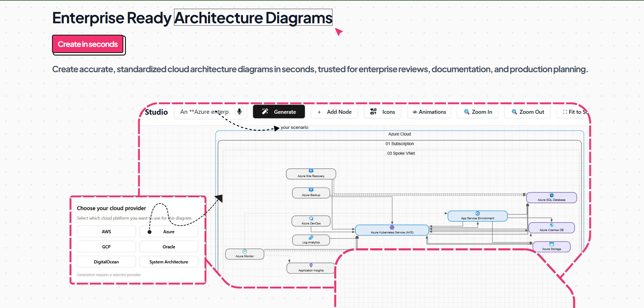Click the Azure Site Recovery icon
Image resolution: width=644 pixels, height=308 pixels.
(311, 171)
